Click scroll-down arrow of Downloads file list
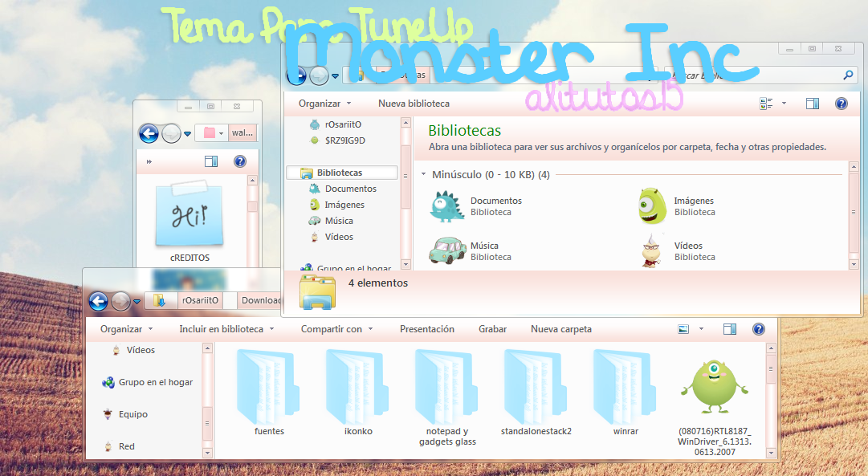 [x=771, y=453]
